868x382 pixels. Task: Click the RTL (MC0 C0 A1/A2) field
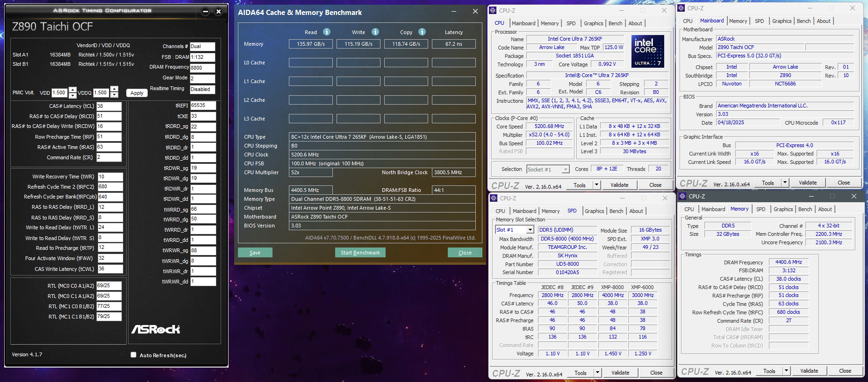pyautogui.click(x=109, y=285)
